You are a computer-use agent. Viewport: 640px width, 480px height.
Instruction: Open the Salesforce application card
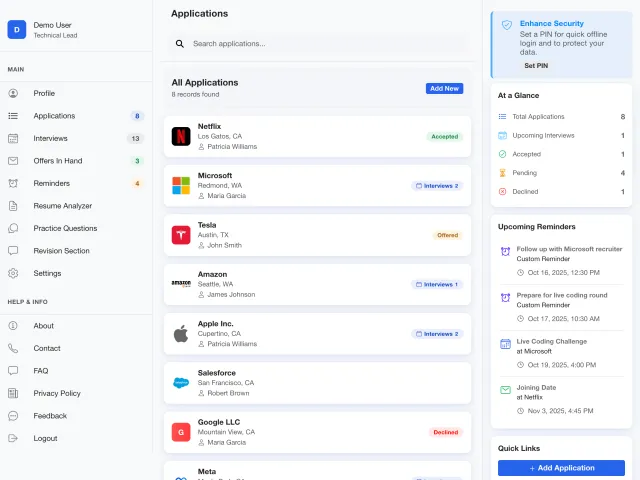point(317,383)
